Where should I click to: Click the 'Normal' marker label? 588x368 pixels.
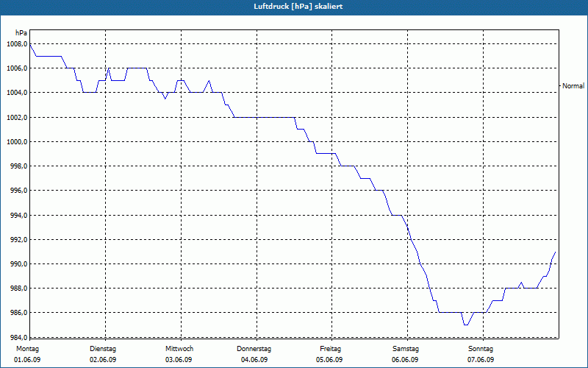573,86
